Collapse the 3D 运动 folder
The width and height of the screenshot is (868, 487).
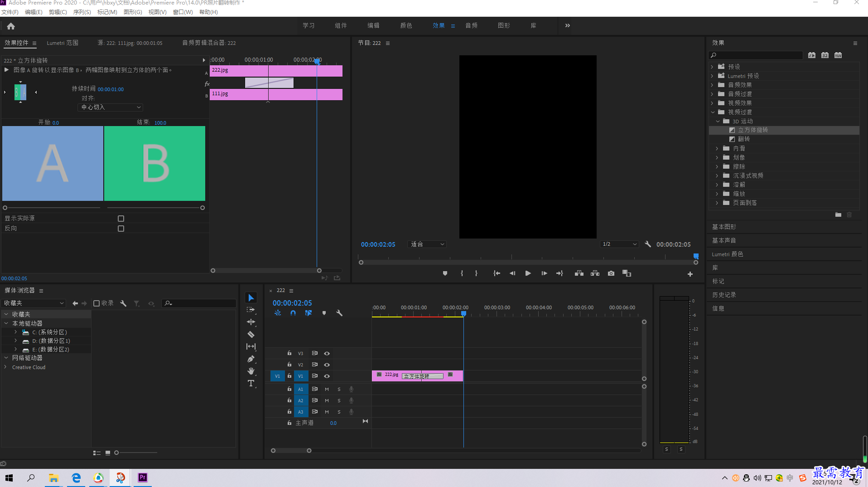pos(718,121)
